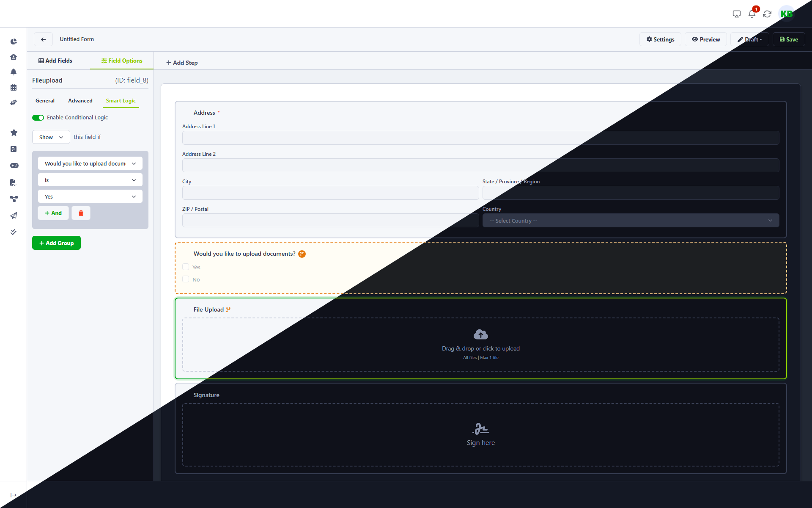Check the Yes option under upload documents question

[186, 267]
